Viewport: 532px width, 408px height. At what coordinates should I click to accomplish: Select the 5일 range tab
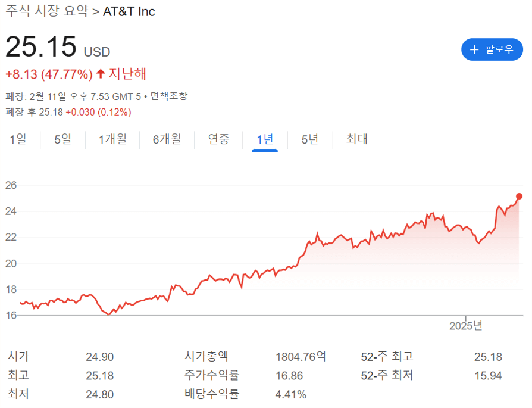(x=62, y=139)
